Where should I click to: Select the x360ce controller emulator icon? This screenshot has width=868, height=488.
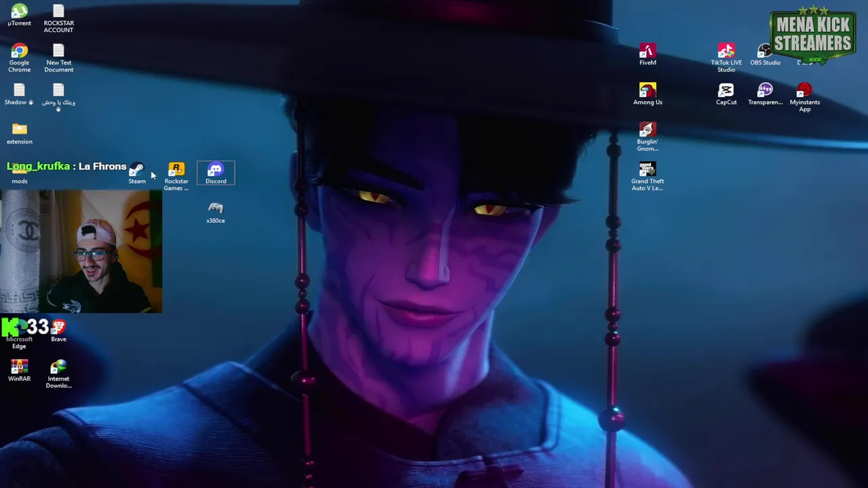point(216,212)
